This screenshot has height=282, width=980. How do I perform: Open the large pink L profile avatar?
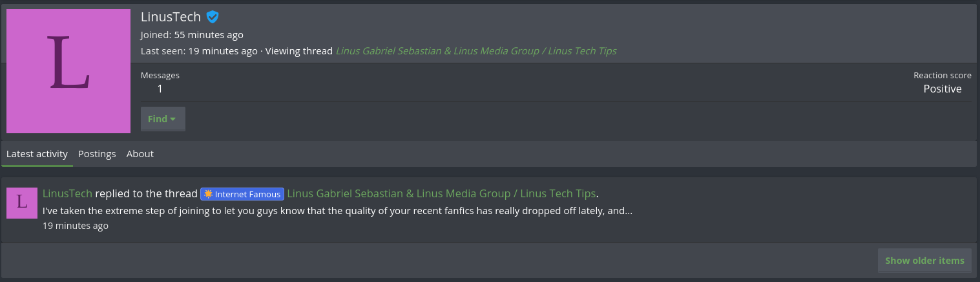tap(68, 71)
